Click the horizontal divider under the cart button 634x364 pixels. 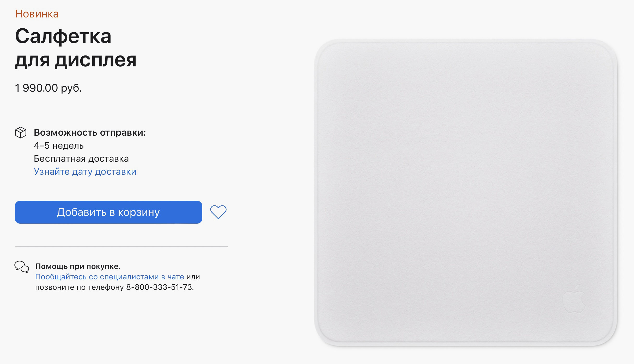pyautogui.click(x=121, y=246)
